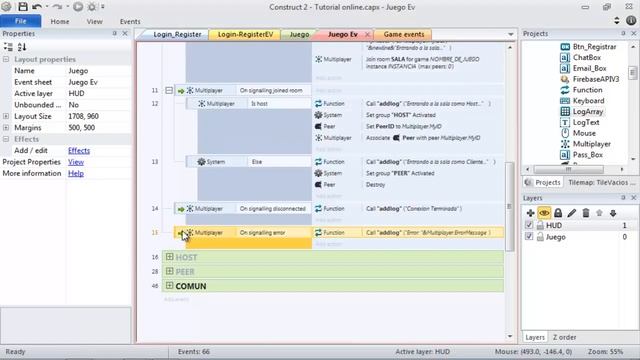Open the Home ribbon tab
This screenshot has width=640, height=360.
[x=60, y=22]
